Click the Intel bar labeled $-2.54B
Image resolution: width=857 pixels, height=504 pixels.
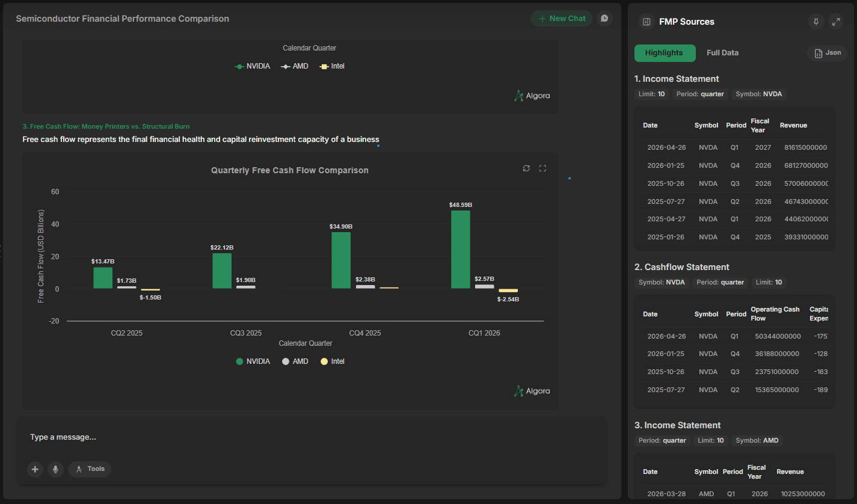coord(508,291)
